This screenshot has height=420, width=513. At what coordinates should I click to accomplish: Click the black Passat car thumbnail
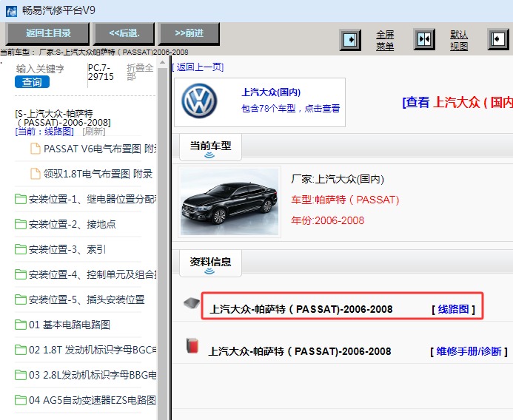point(229,202)
